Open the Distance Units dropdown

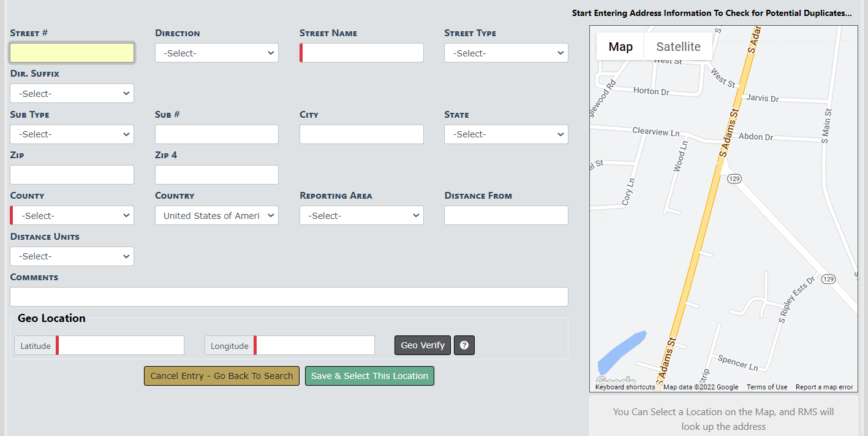tap(72, 256)
